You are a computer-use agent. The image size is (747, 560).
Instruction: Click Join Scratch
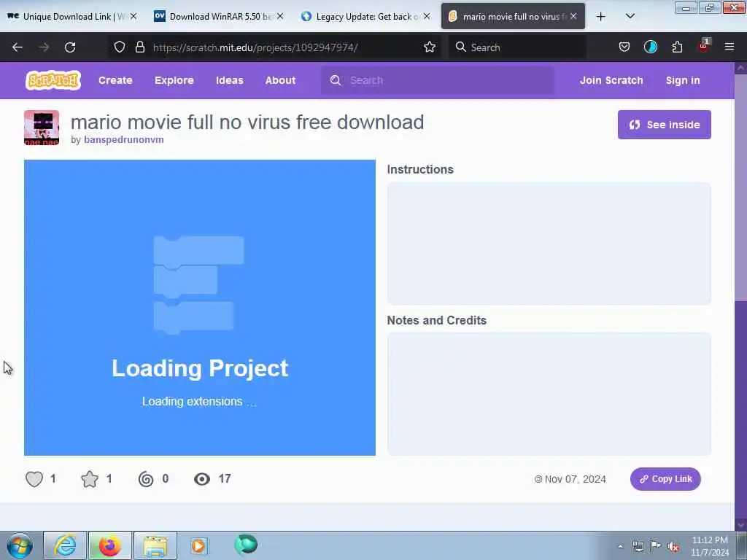[611, 80]
